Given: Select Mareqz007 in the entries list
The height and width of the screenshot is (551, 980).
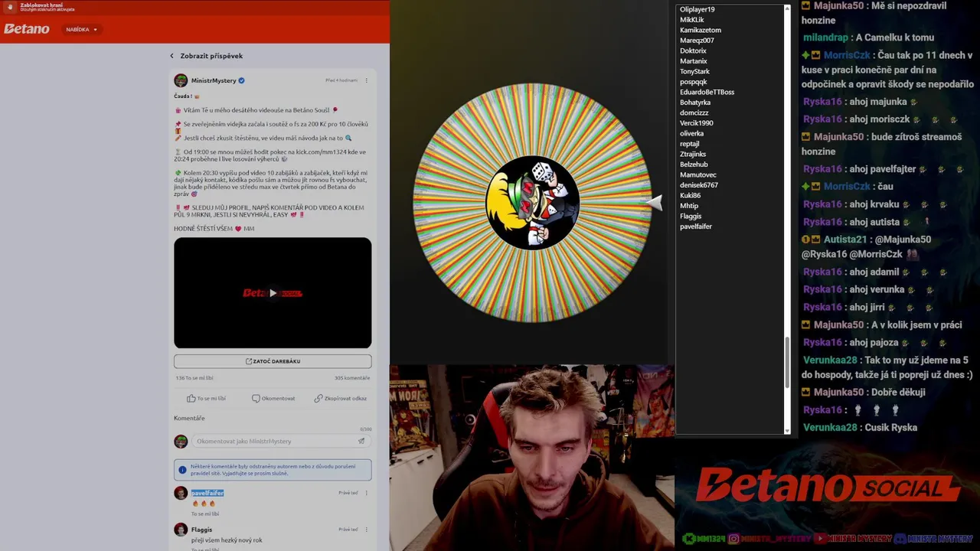Looking at the screenshot, I should point(697,41).
